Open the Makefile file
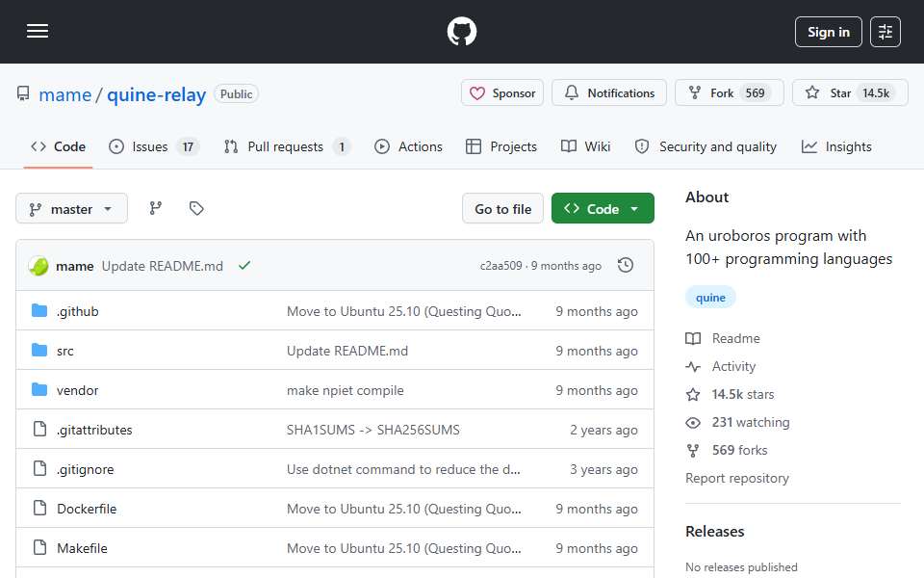Screen dimensions: 924x578 click(82, 548)
